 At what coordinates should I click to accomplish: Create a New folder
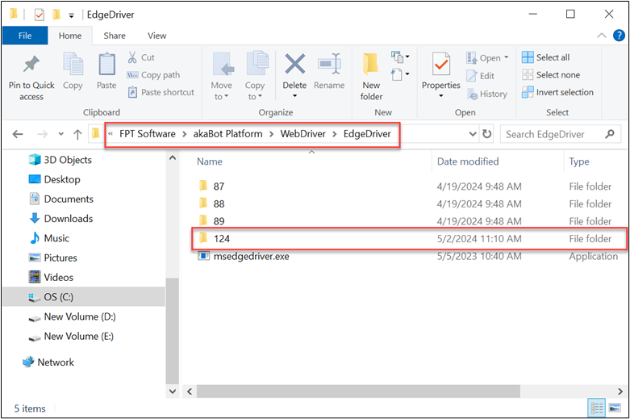tap(371, 77)
